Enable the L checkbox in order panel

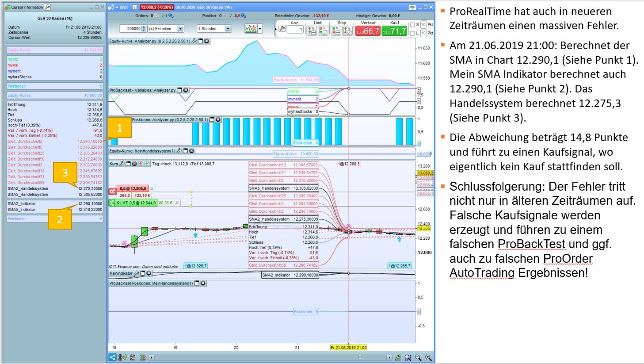pos(412,33)
